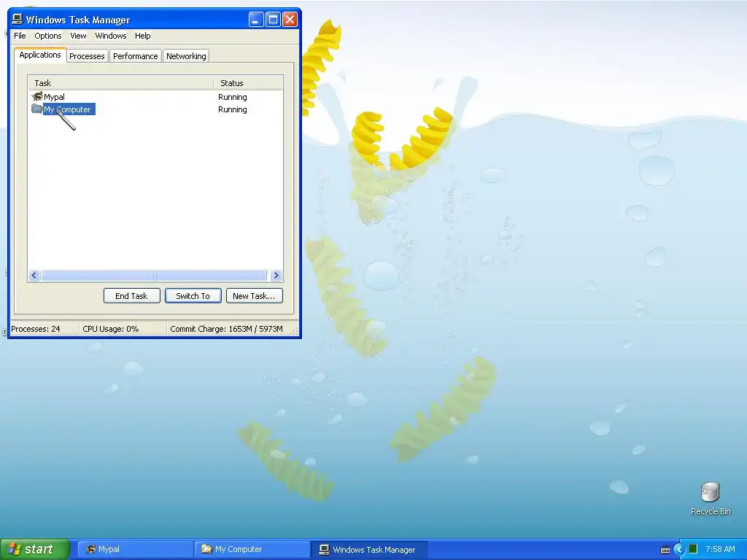747x560 pixels.
Task: Switch to the Processes tab
Action: coord(87,56)
